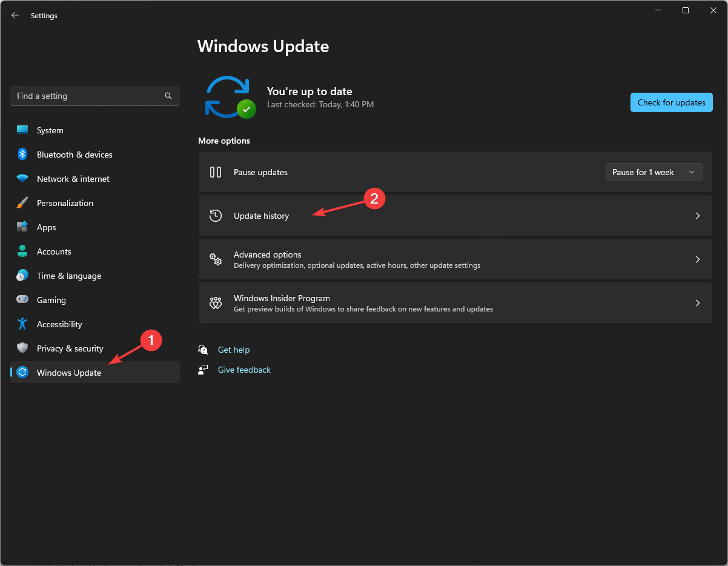Click the Accounts person icon

point(22,251)
